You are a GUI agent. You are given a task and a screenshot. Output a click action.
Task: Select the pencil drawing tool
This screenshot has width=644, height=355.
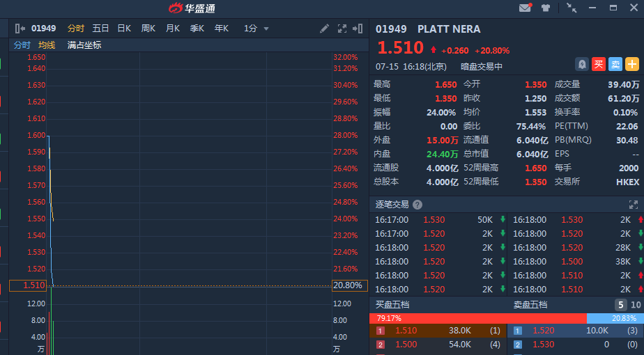coord(324,29)
